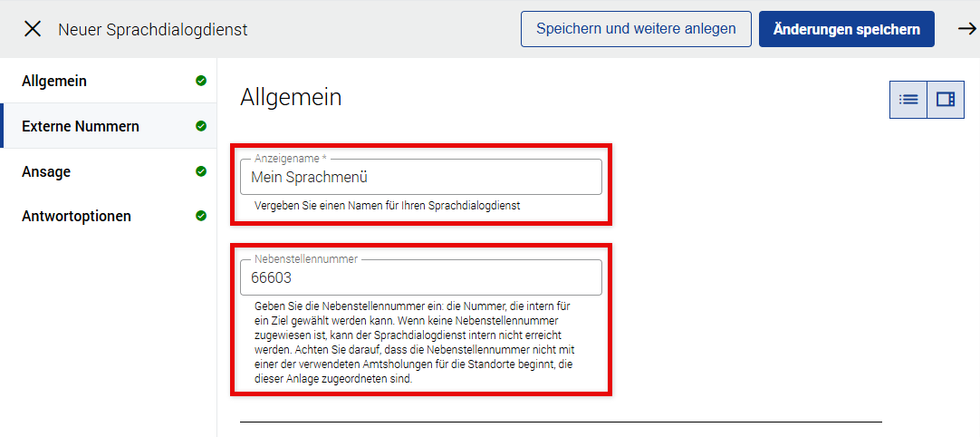Click into the Nebenstellennummer field
The height and width of the screenshot is (437, 980).
pos(420,278)
